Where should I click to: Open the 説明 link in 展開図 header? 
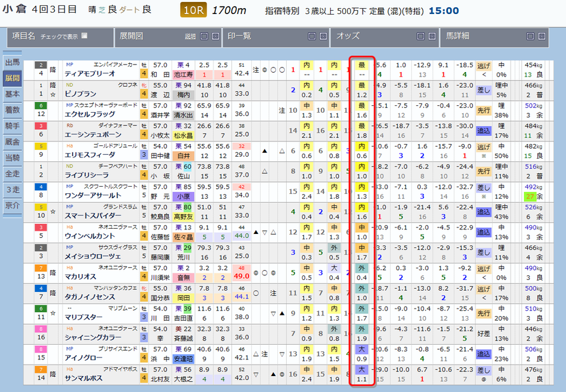click(190, 37)
